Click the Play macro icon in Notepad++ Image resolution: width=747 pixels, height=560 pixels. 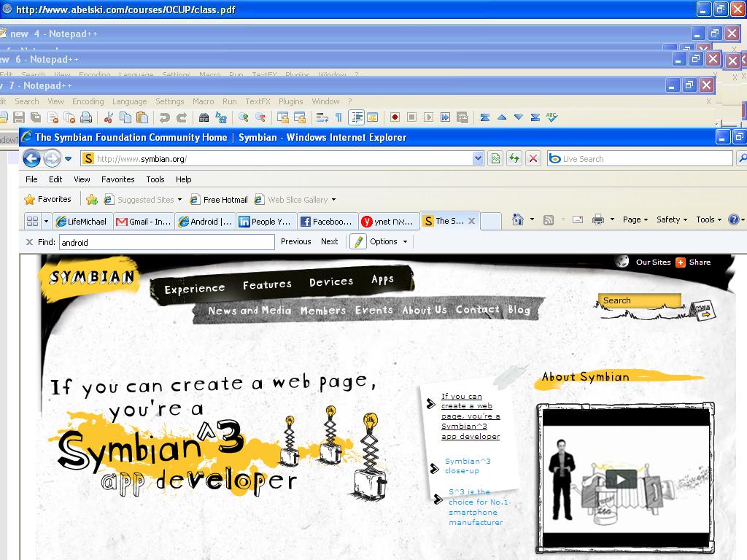click(x=428, y=117)
